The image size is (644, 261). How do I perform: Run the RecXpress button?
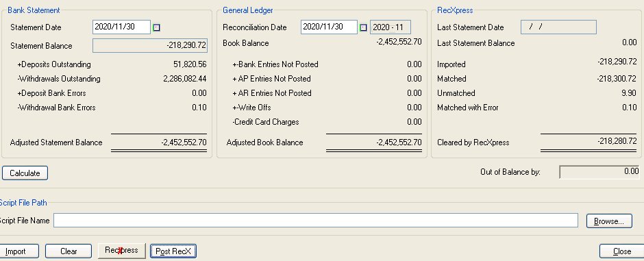click(x=121, y=250)
